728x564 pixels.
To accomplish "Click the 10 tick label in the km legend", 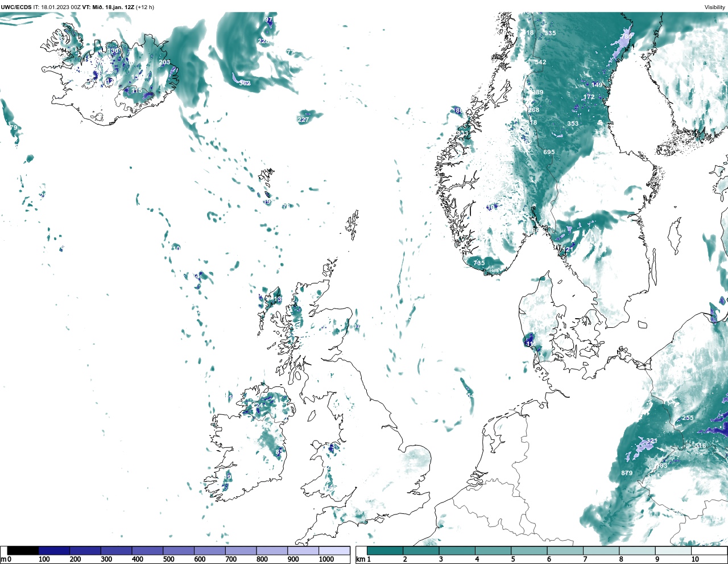I will click(695, 559).
